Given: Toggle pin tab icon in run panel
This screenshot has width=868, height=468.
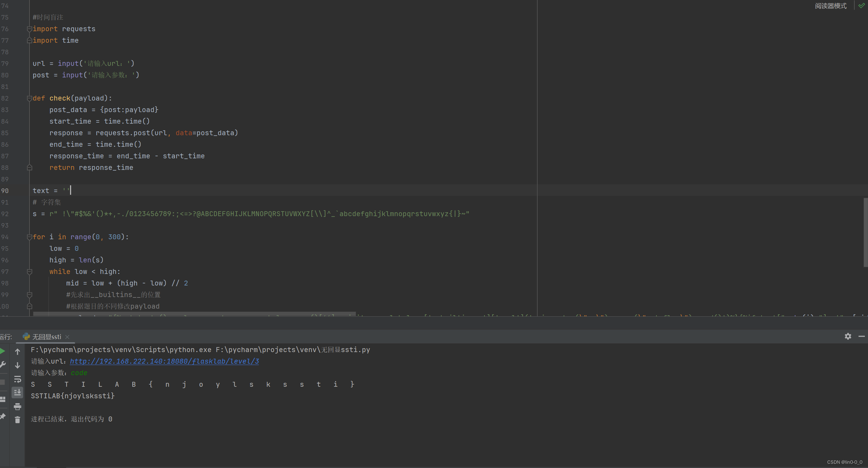Looking at the screenshot, I should coord(2,416).
